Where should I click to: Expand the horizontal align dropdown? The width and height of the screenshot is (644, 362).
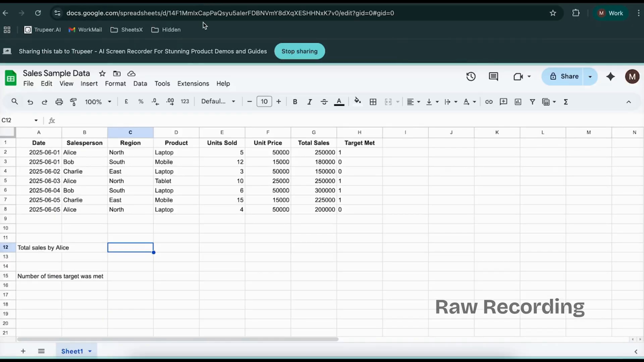click(418, 102)
